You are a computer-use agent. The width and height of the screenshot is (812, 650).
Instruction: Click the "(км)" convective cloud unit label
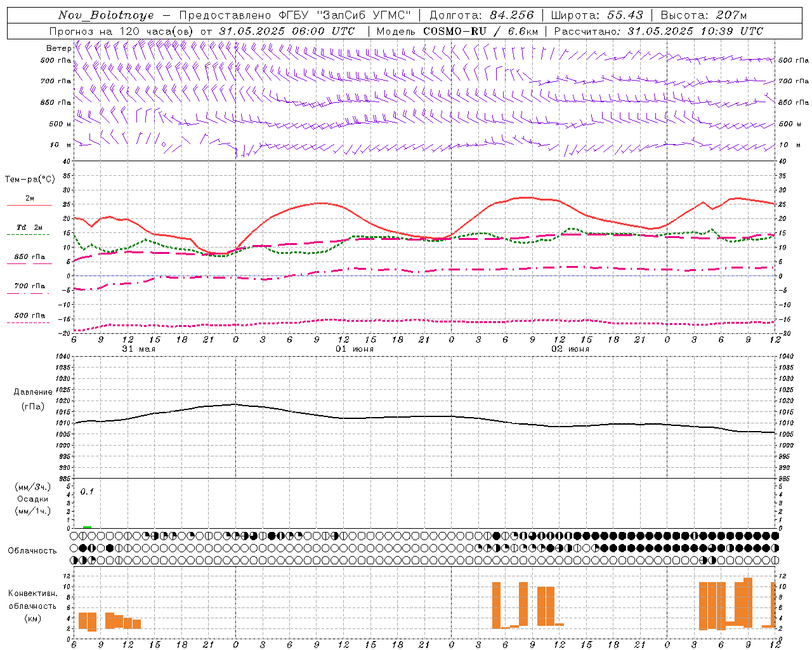click(x=33, y=618)
